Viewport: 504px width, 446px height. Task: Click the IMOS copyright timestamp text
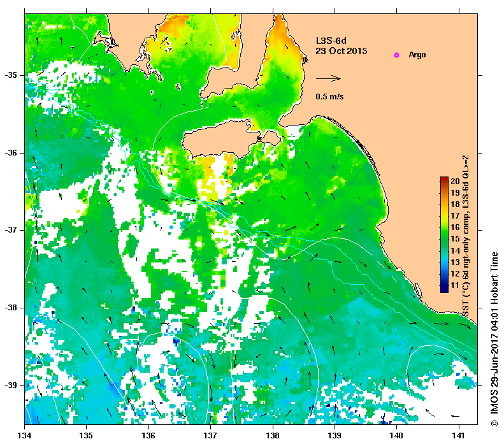[494, 340]
